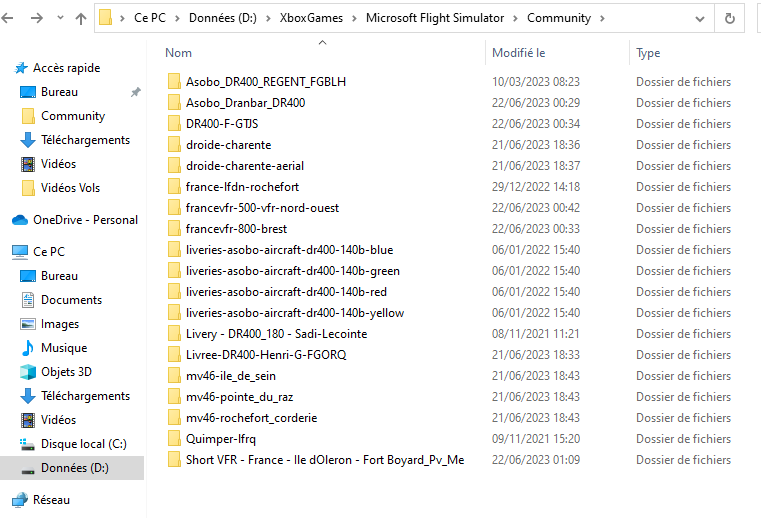
Task: Expand chevron before Ce PC in breadcrumb
Action: pos(122,18)
